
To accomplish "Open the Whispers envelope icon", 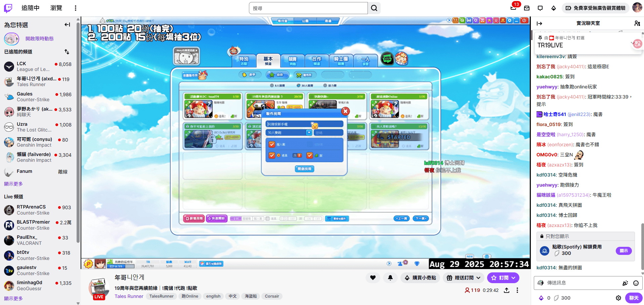I will click(527, 8).
